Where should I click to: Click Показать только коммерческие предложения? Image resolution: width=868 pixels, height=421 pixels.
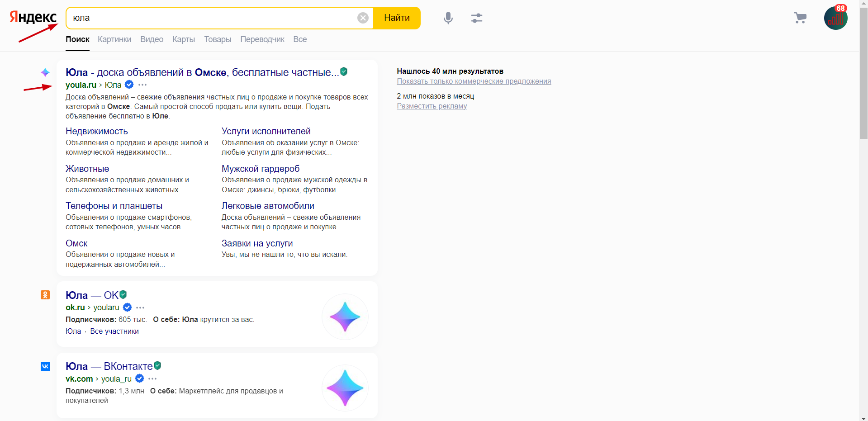tap(474, 81)
